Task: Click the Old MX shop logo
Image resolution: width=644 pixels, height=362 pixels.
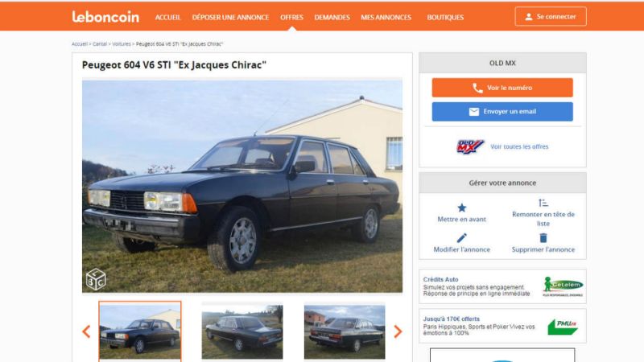Action: (x=470, y=146)
